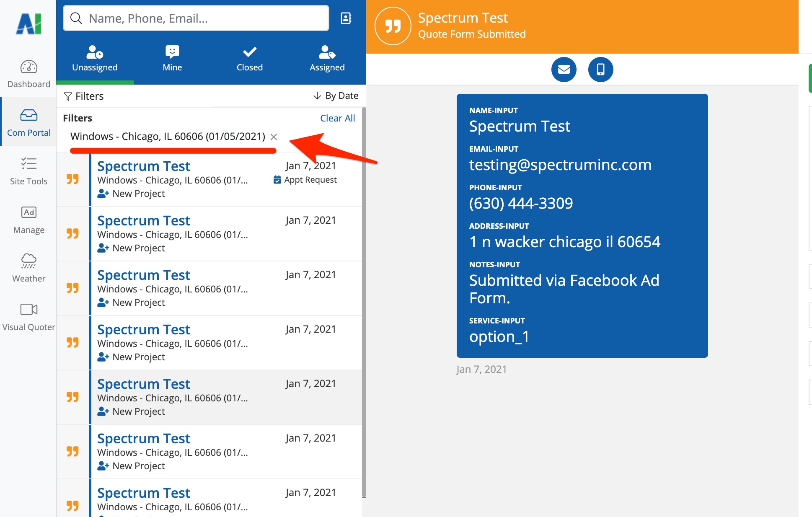
Task: Click the blue mobile phone button
Action: click(x=600, y=69)
